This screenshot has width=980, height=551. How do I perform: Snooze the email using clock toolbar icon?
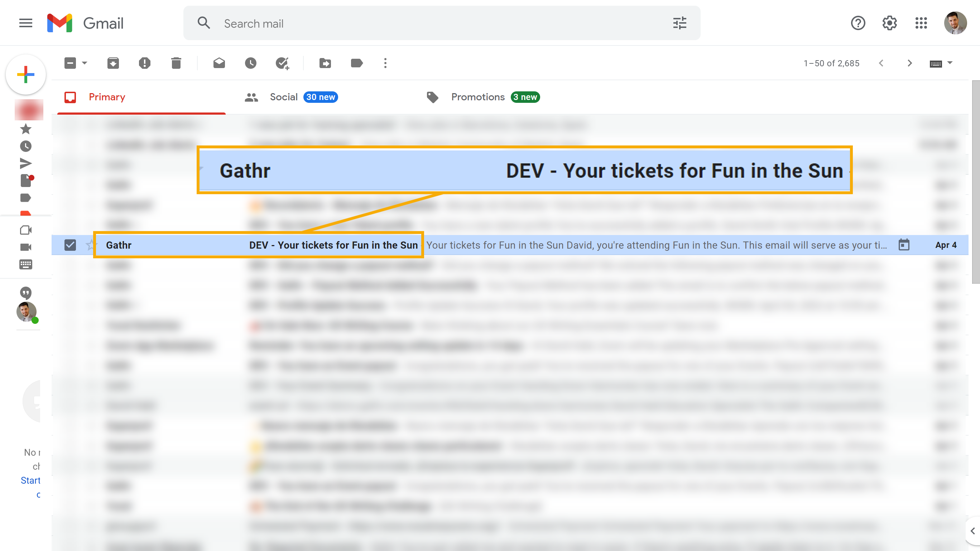(x=251, y=63)
